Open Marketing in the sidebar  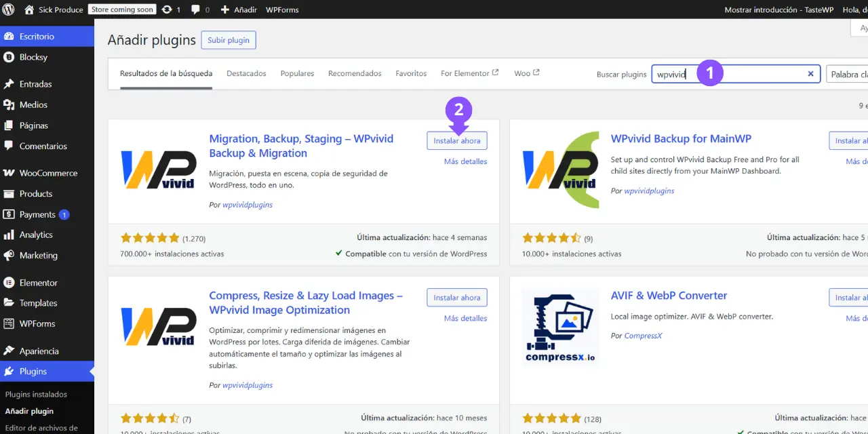click(47, 255)
